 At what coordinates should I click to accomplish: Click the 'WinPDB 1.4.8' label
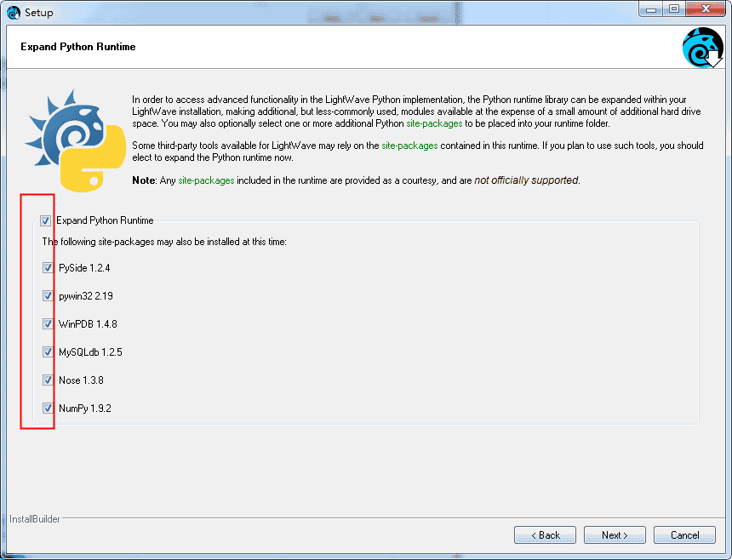(x=88, y=324)
